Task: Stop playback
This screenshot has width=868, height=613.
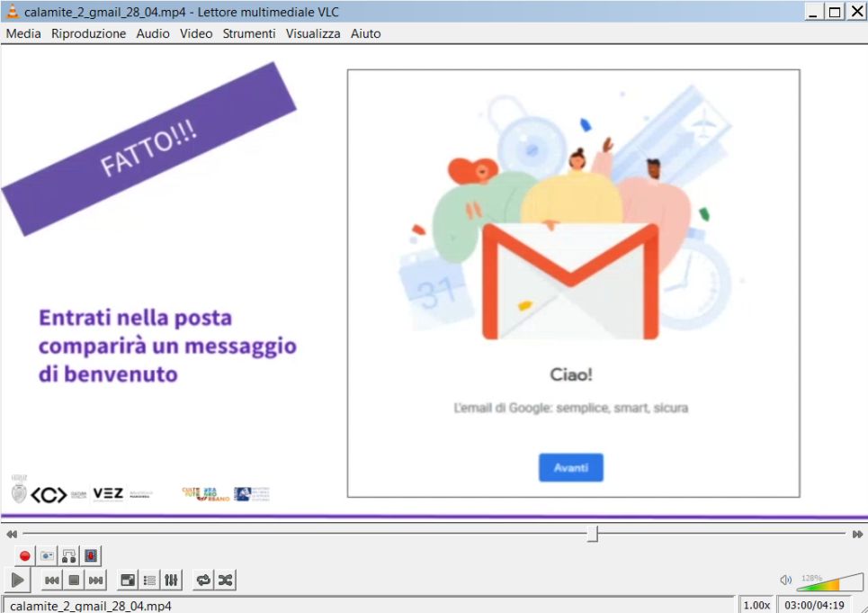Action: [x=74, y=581]
